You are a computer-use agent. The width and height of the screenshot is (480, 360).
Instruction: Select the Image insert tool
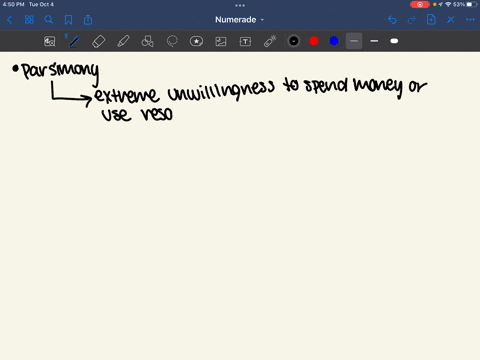tap(221, 41)
